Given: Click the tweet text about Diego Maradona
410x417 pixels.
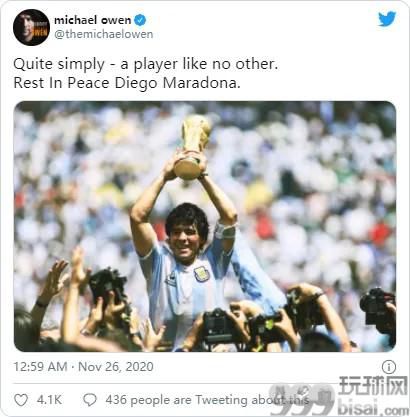Looking at the screenshot, I should click(x=146, y=73).
